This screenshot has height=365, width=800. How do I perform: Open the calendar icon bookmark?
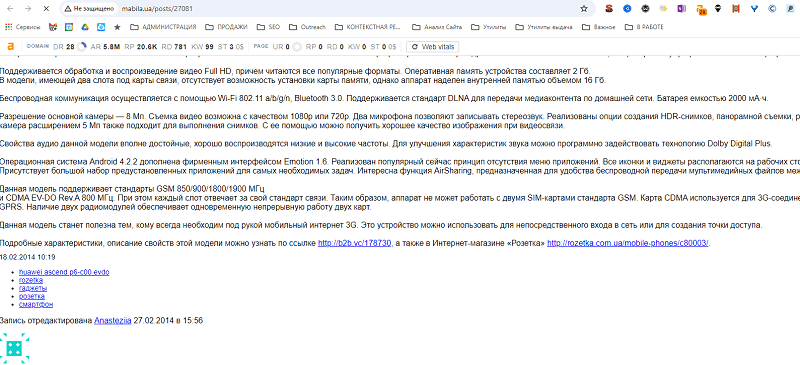69,27
